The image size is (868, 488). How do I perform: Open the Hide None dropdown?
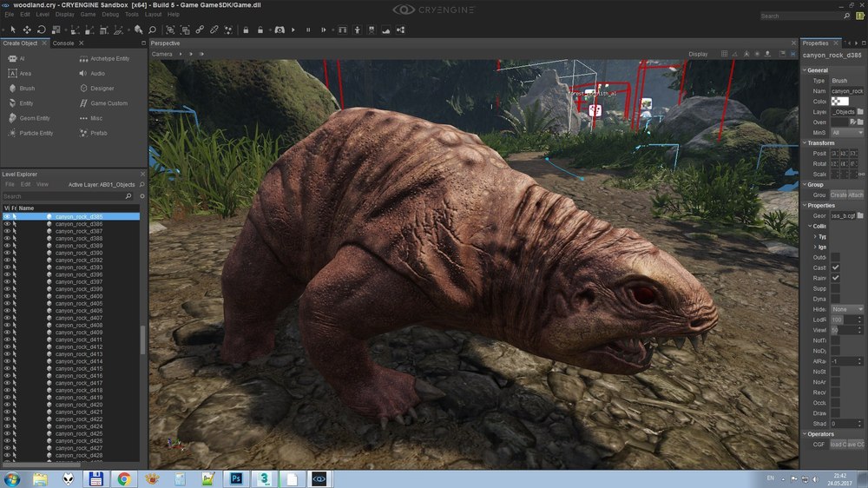[847, 309]
